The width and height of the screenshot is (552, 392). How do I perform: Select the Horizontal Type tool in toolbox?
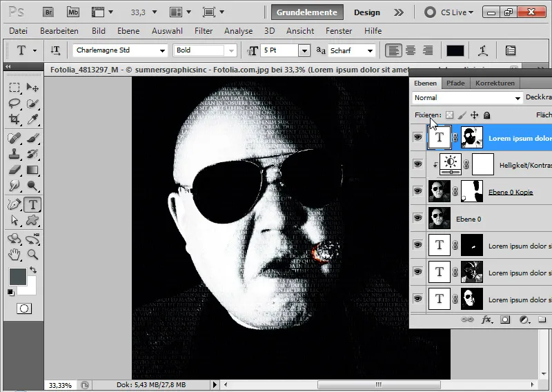(32, 204)
